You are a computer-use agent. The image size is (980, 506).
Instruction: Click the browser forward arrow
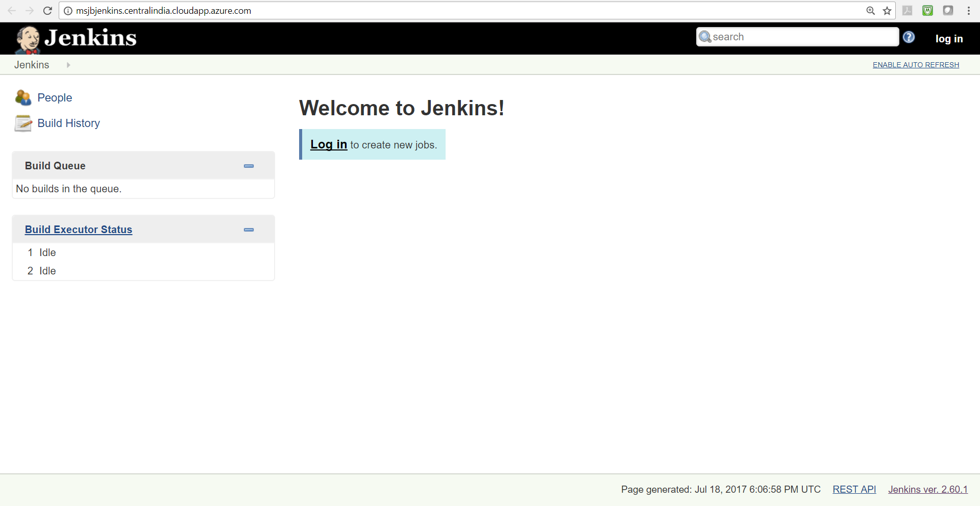coord(30,11)
